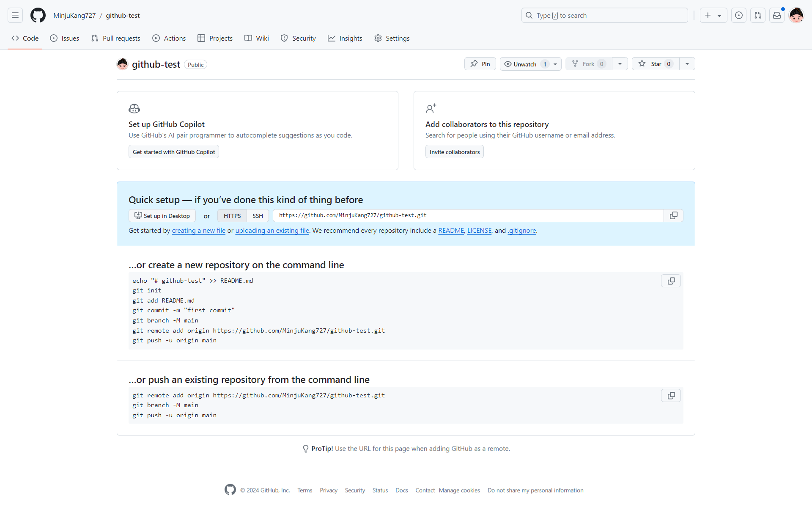Image resolution: width=812 pixels, height=515 pixels.
Task: Open the Create new plus dropdown
Action: 713,16
